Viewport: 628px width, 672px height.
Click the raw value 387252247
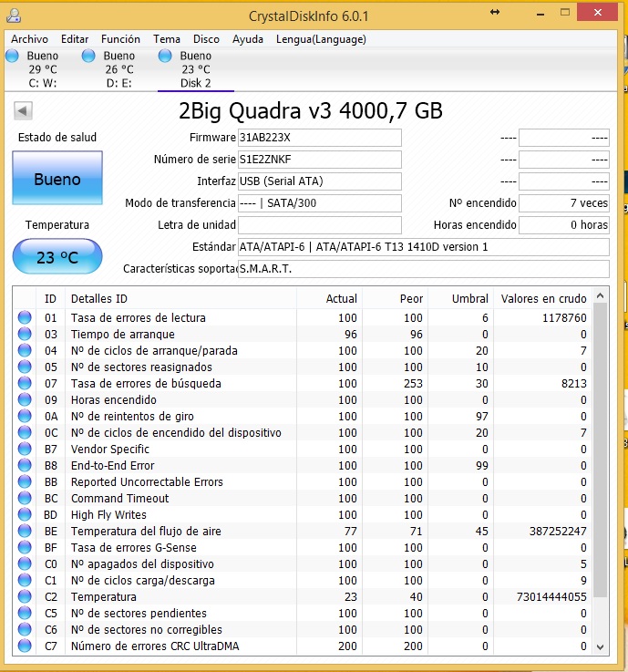pyautogui.click(x=558, y=532)
